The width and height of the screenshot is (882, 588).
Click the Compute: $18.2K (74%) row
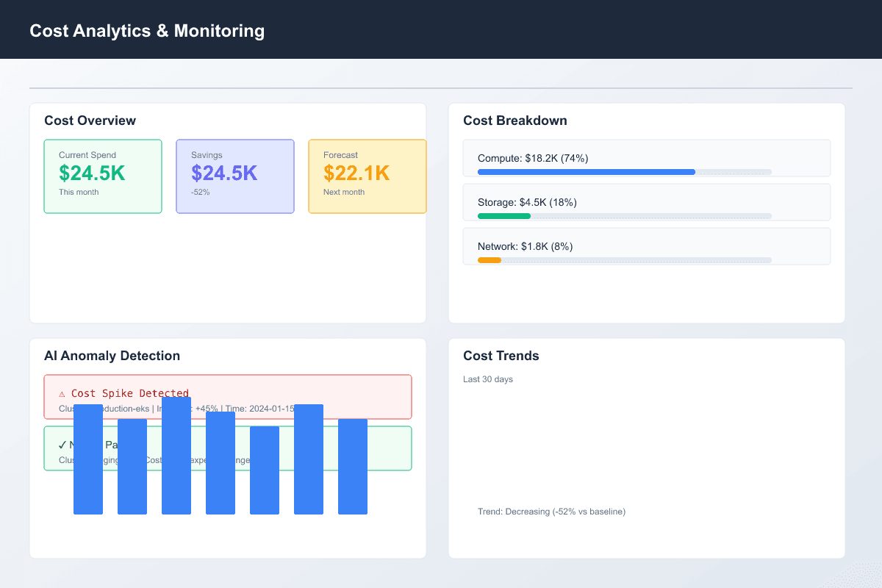coord(646,157)
